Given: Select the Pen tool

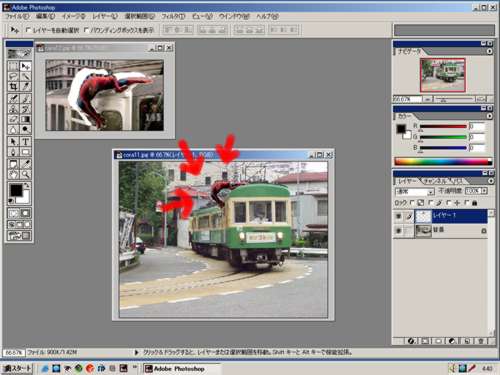Looking at the screenshot, I should pyautogui.click(x=13, y=152).
